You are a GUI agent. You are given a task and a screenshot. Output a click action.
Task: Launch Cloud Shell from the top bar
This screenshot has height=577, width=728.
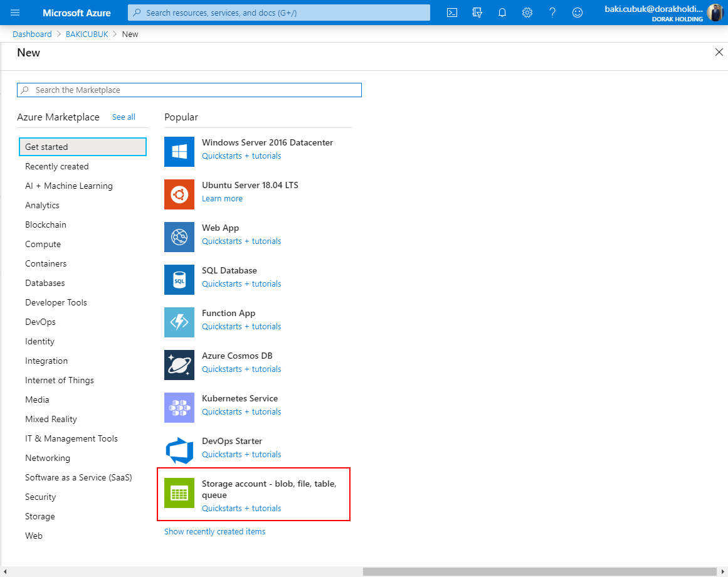pyautogui.click(x=451, y=13)
